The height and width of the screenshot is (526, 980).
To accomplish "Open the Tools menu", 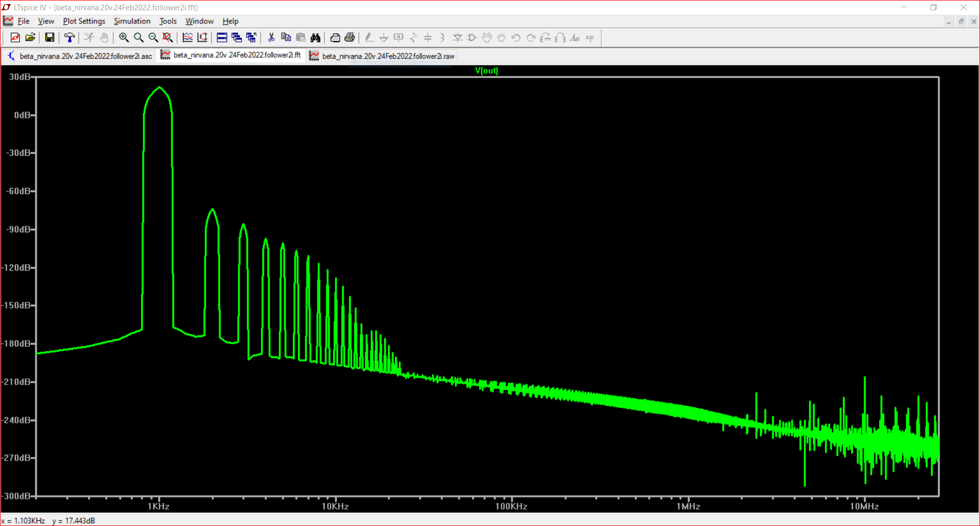I will coord(168,21).
